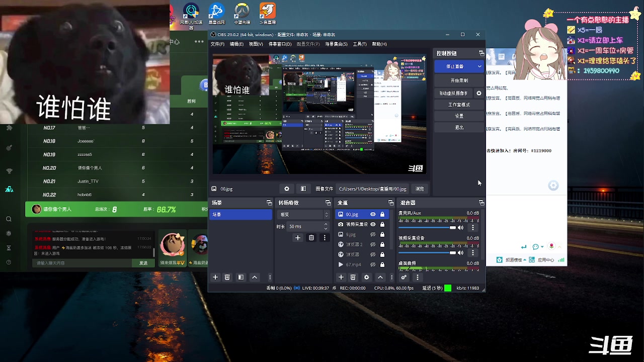Click 浏览 browse button for image file

coord(420,189)
